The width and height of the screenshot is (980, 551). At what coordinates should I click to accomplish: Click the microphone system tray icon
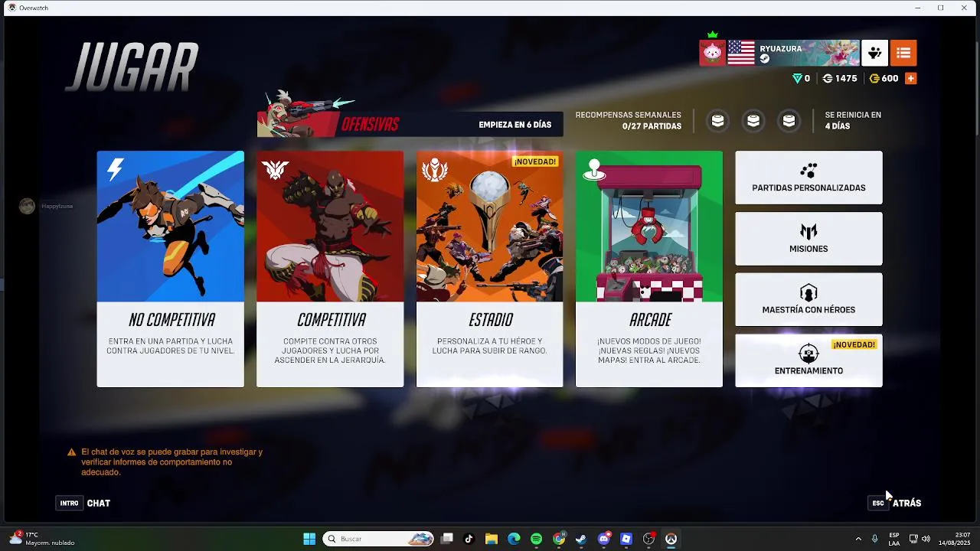[874, 539]
